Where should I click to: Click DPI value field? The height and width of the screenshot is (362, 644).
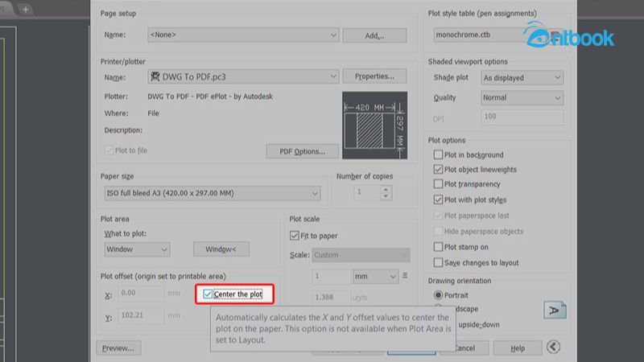(522, 117)
